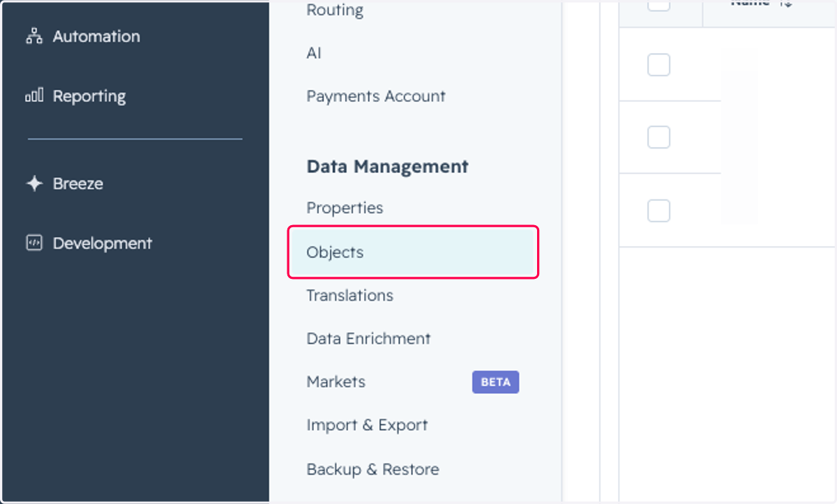Open Automation via its workflow icon
Viewport: 837px width, 504px height.
(x=34, y=36)
